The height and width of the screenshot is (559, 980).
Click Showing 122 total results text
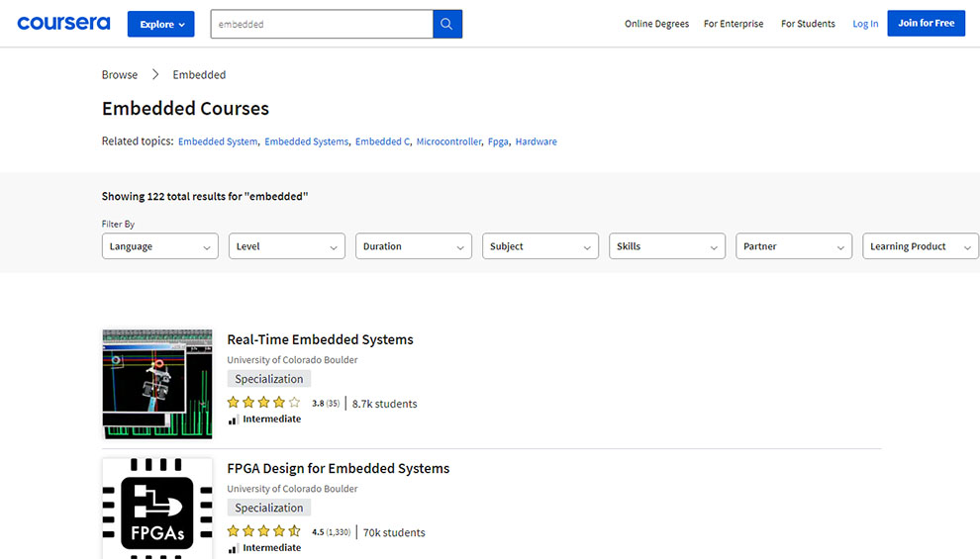pyautogui.click(x=205, y=196)
